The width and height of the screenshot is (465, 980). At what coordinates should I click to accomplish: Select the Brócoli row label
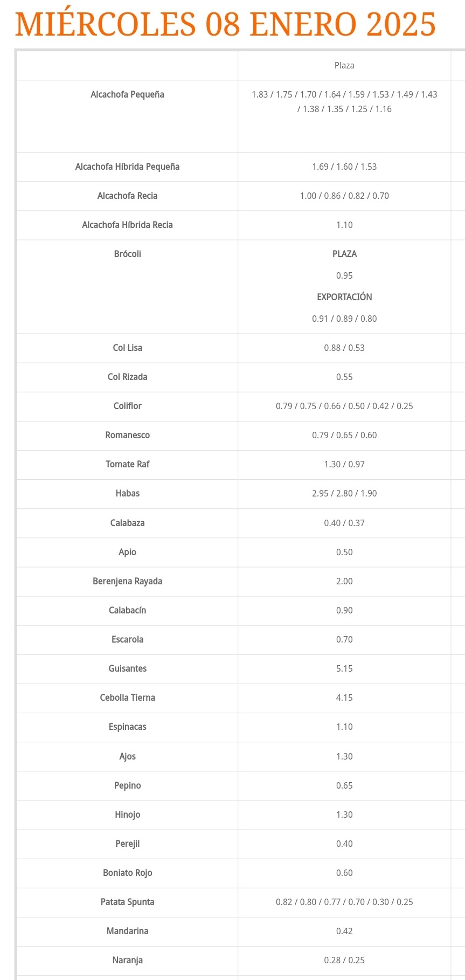pos(127,254)
